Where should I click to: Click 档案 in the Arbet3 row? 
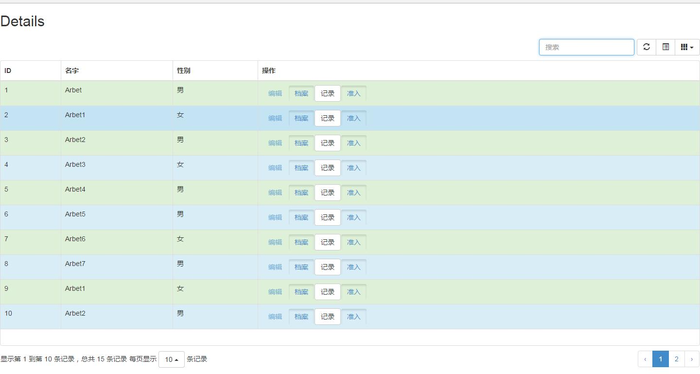tap(301, 168)
